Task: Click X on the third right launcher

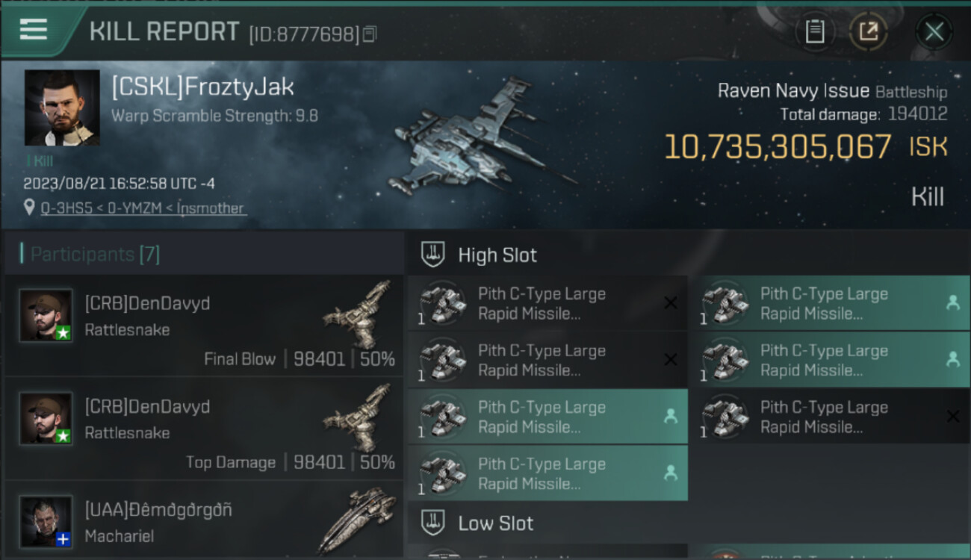Action: (953, 417)
